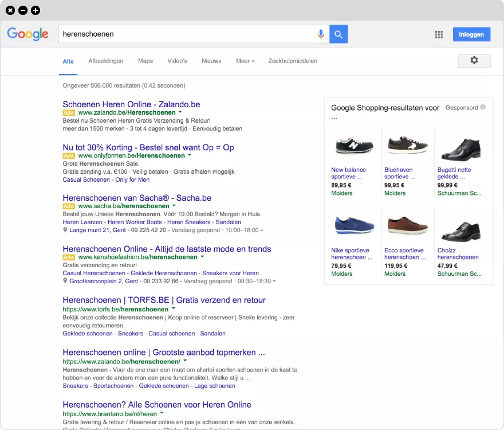Expand opening hours 10:00–18:00 arrow
504x430 pixels.
point(262,230)
